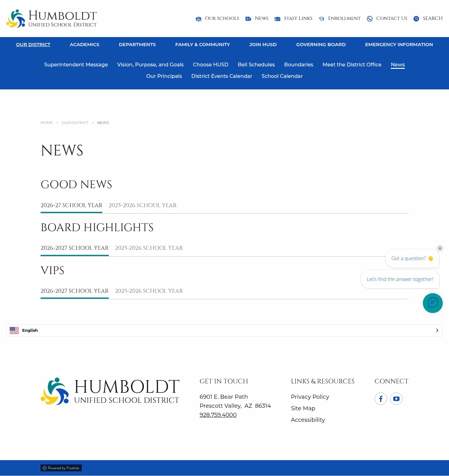Click Enrollment header text link

pyautogui.click(x=344, y=18)
